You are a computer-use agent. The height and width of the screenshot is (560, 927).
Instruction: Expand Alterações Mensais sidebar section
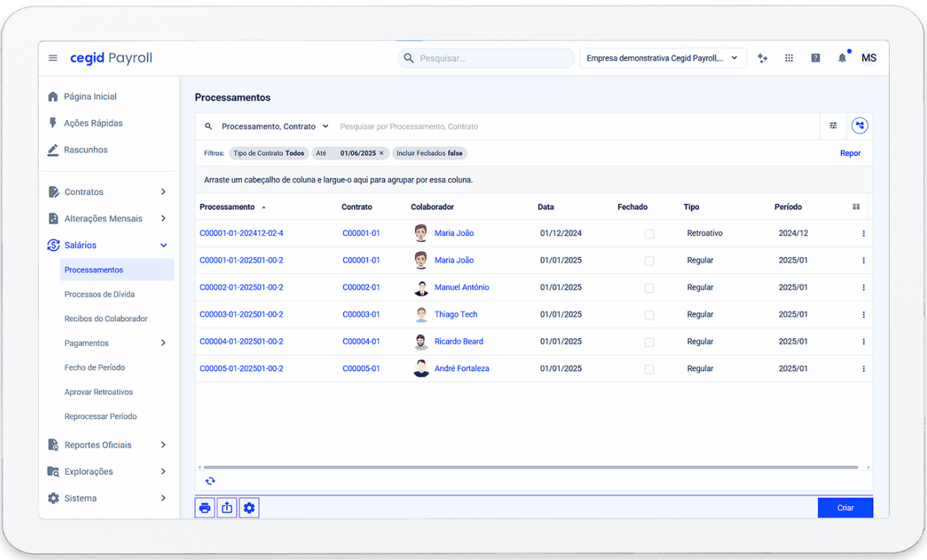point(163,219)
